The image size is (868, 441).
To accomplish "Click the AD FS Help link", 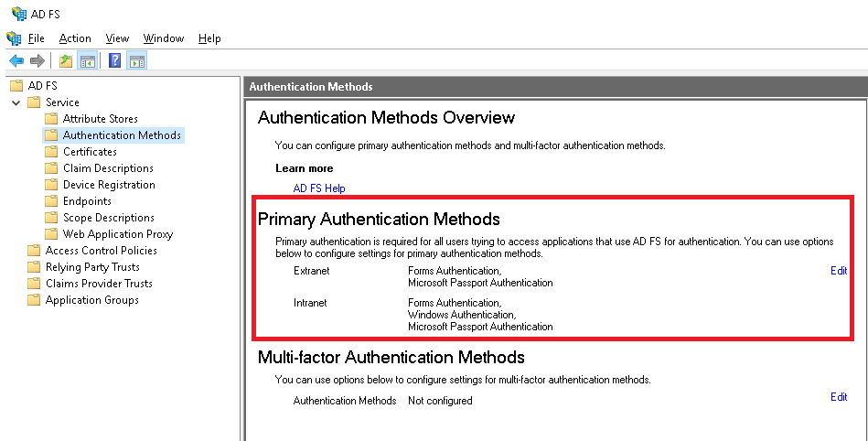I will point(319,188).
